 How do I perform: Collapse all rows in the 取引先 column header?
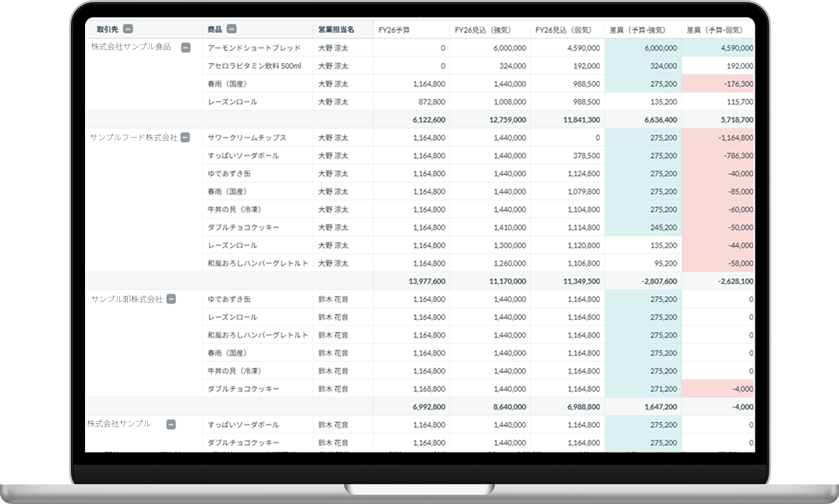click(x=128, y=29)
